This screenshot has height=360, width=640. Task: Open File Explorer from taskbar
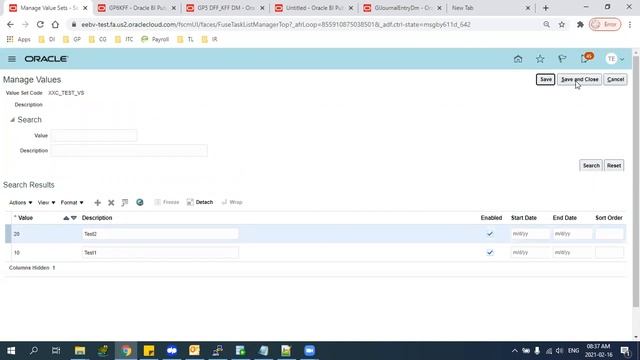(x=80, y=351)
